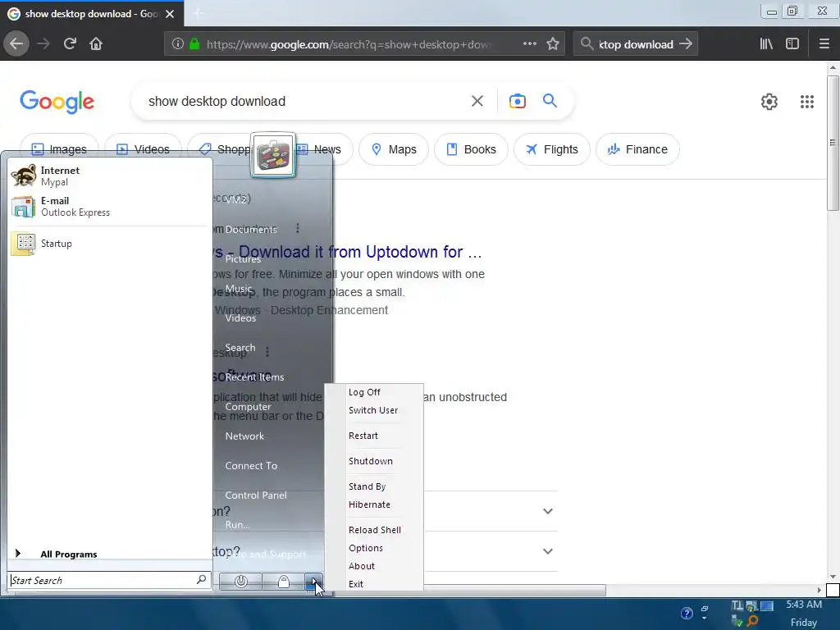Switch to Flights results tab
Image resolution: width=840 pixels, height=630 pixels.
552,149
